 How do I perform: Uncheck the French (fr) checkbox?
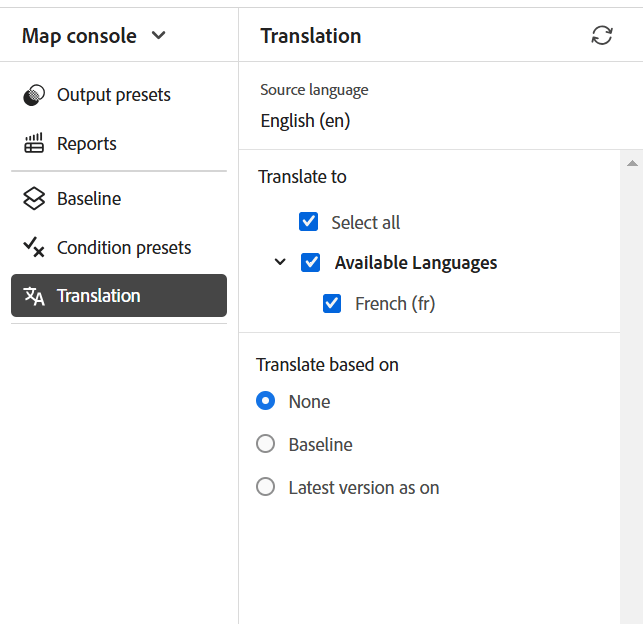[x=332, y=304]
